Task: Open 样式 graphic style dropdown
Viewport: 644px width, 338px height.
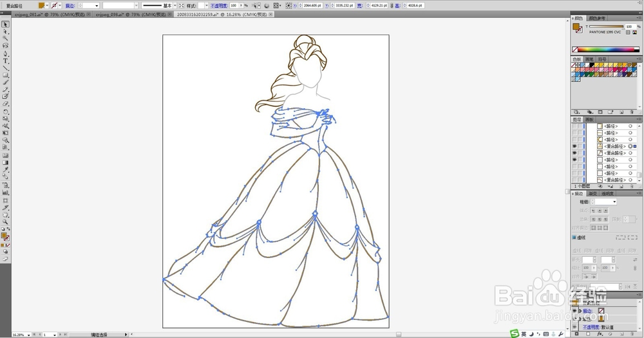Action: click(x=207, y=5)
